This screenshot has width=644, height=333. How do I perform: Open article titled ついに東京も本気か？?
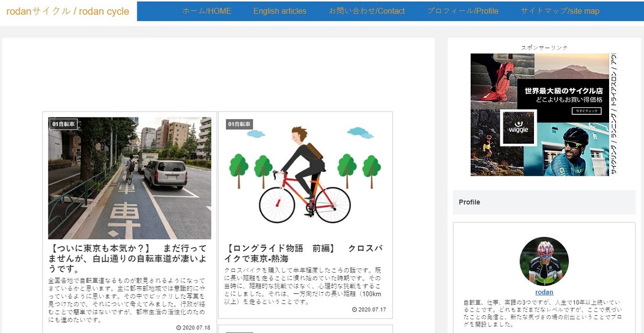(x=129, y=259)
